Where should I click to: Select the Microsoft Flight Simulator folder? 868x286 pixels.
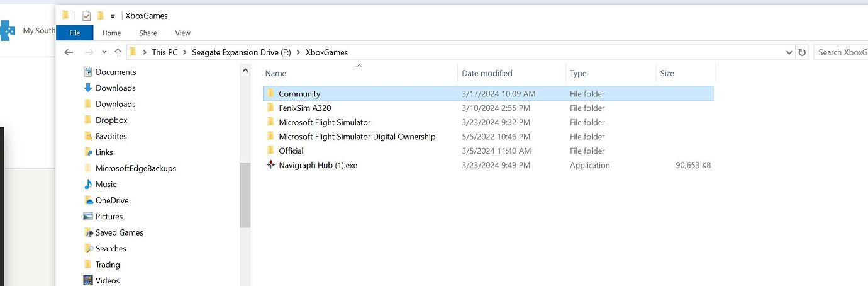click(x=325, y=122)
